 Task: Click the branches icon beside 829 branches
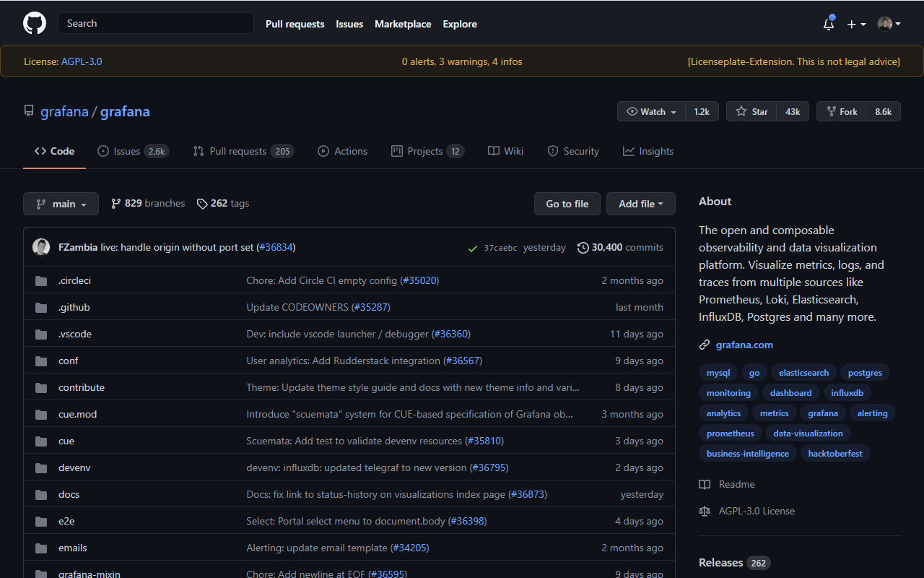[x=115, y=204]
